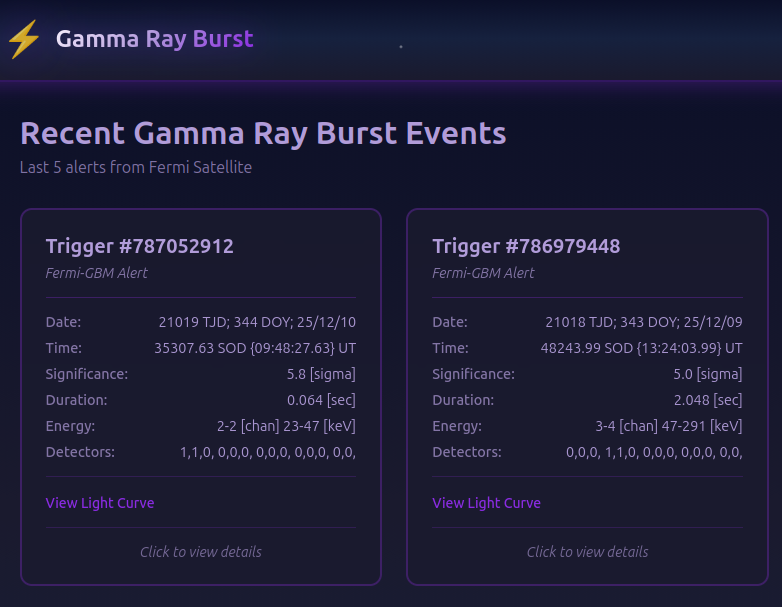Screen dimensions: 782x607
Task: Select Fermi-GBM Alert label under trigger 787052912
Action: click(x=97, y=273)
